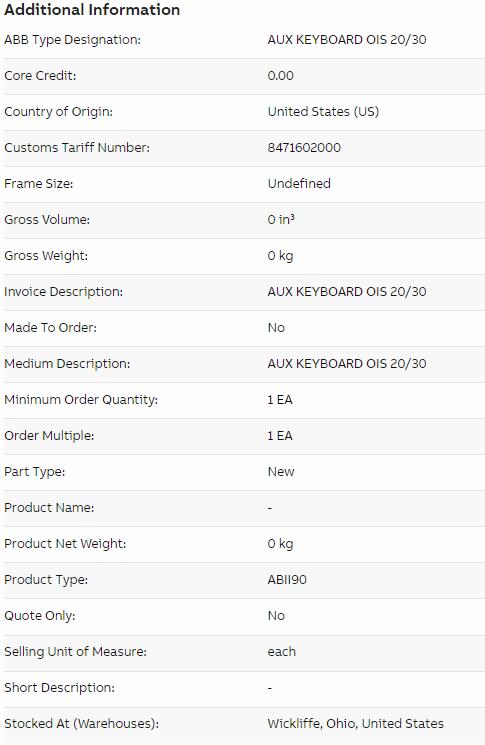Screen dimensions: 485x745
Task: Click the Frame Size Undefined value
Action: point(299,184)
